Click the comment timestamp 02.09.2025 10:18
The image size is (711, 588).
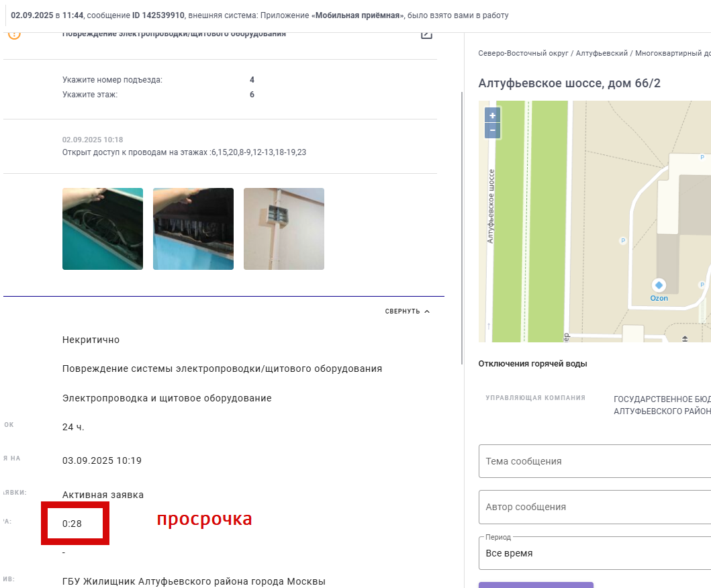click(x=93, y=140)
